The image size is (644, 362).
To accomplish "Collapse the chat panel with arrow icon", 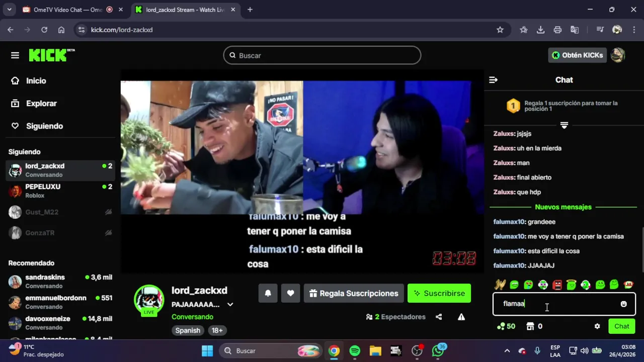I will coord(493,80).
